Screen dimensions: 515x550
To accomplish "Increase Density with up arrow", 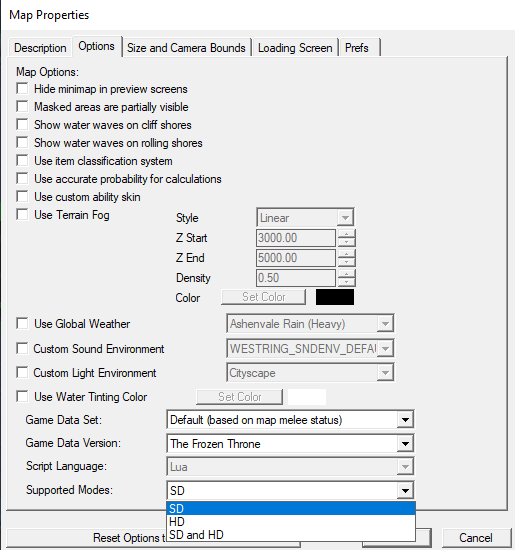I will point(347,274).
